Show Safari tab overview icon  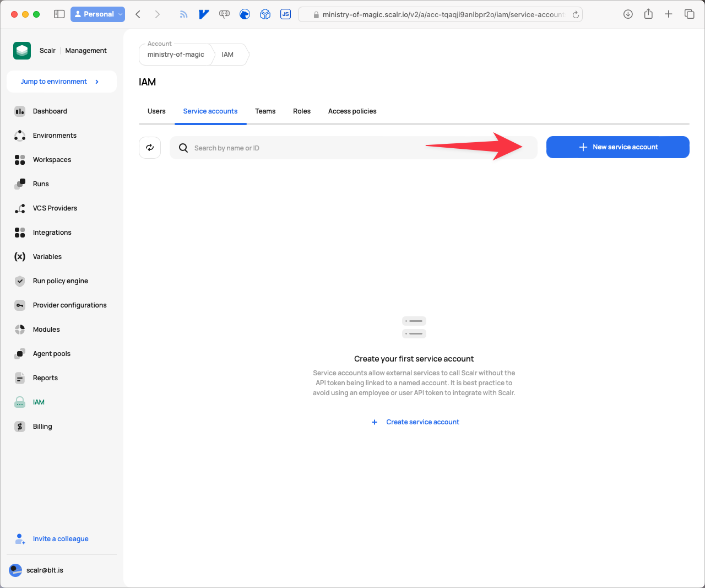coord(689,14)
